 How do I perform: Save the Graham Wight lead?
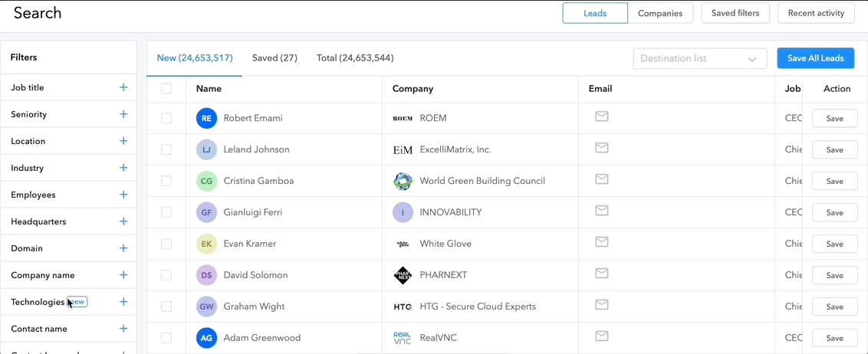pos(834,306)
